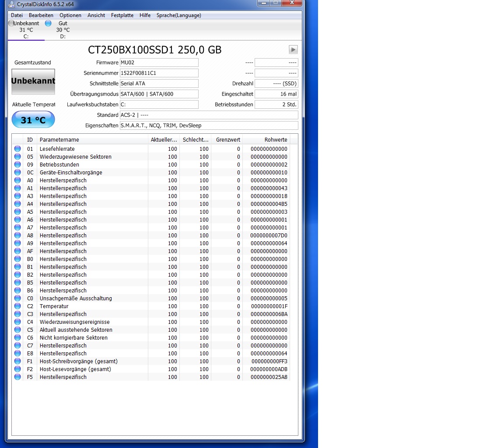This screenshot has width=504, height=448.
Task: Click status circle of Wiederzugewiesene Sektoren row
Action: 17,156
